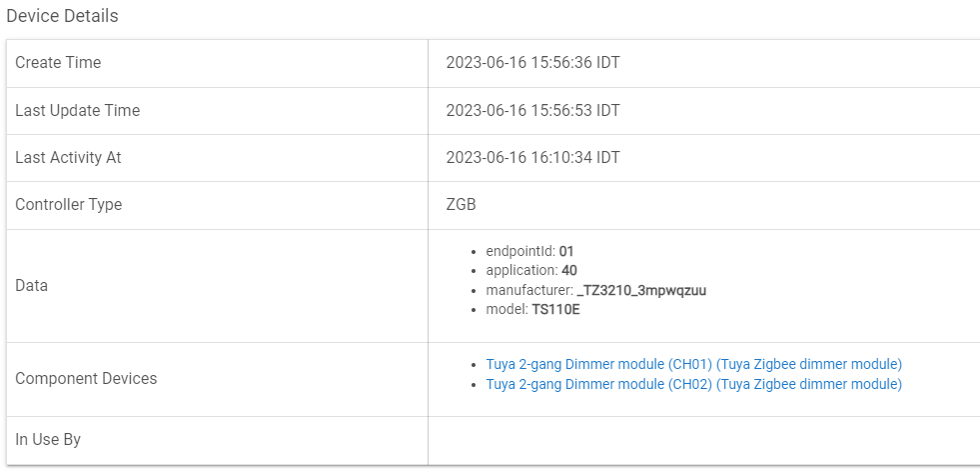Select the ZGB controller type value
Screen dimensions: 980x474
[x=461, y=204]
